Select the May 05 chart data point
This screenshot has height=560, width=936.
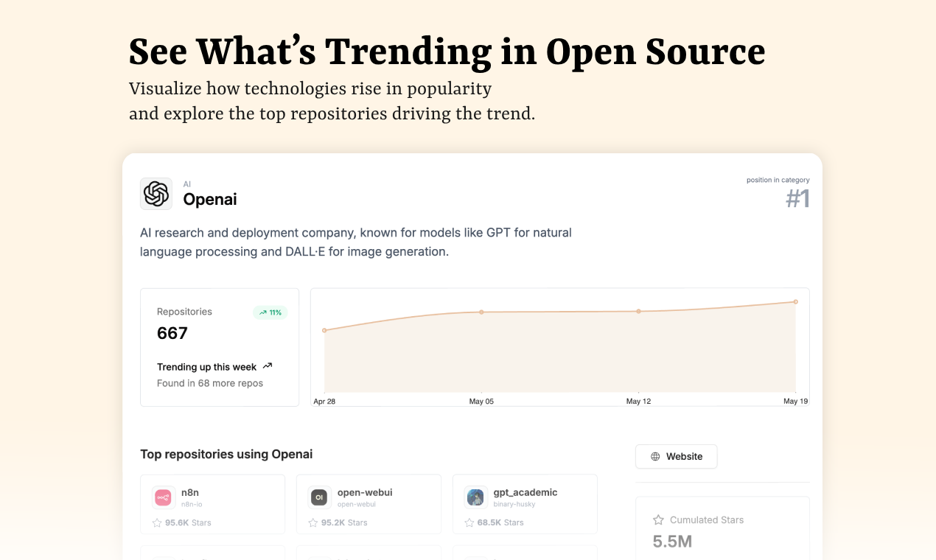tap(481, 312)
